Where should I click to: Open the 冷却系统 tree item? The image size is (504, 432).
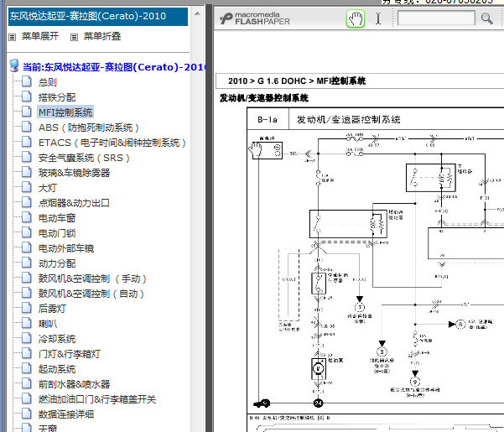point(57,339)
